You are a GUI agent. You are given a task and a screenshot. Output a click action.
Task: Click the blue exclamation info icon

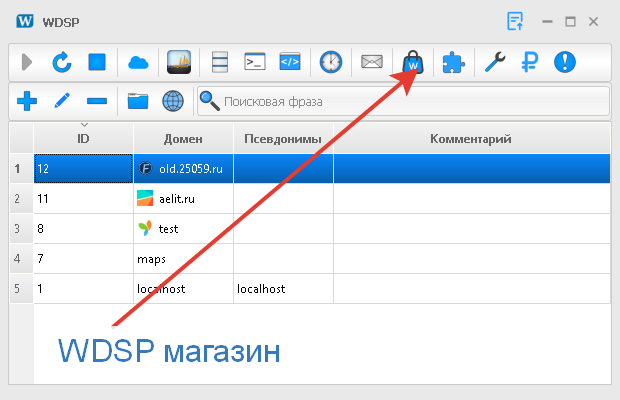[565, 62]
